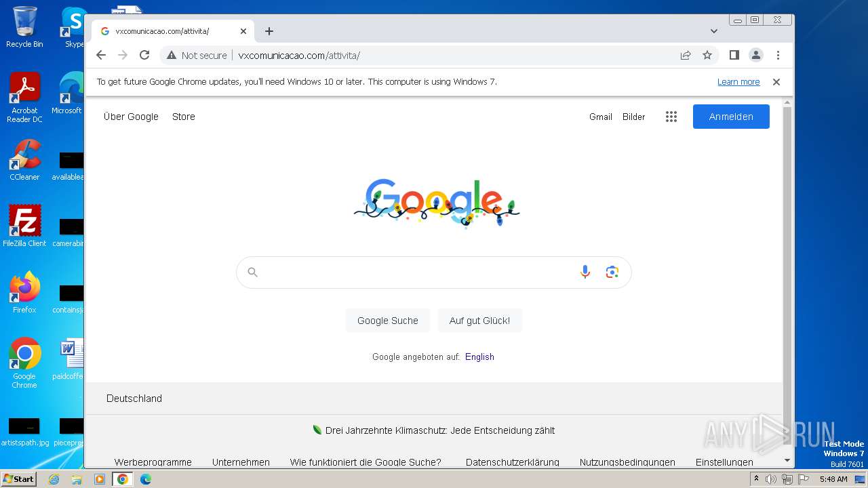Reload the page with refresh icon
This screenshot has height=488, width=868.
click(x=144, y=56)
